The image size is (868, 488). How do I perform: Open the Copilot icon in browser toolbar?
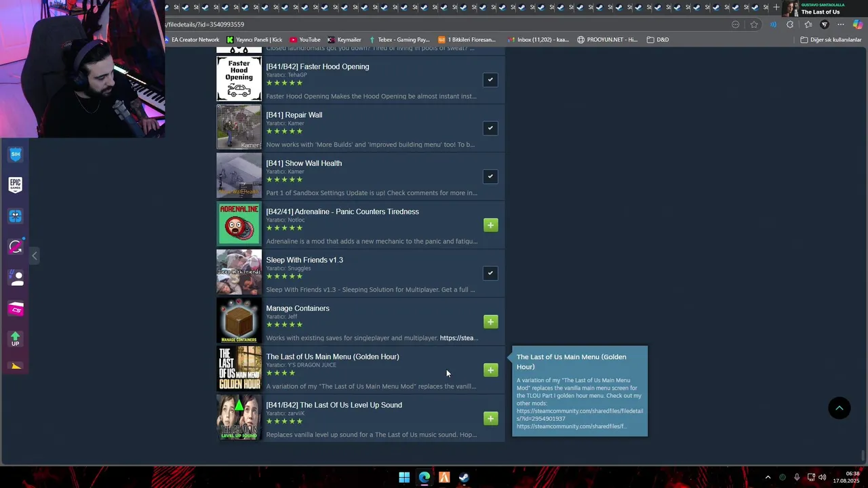[858, 24]
